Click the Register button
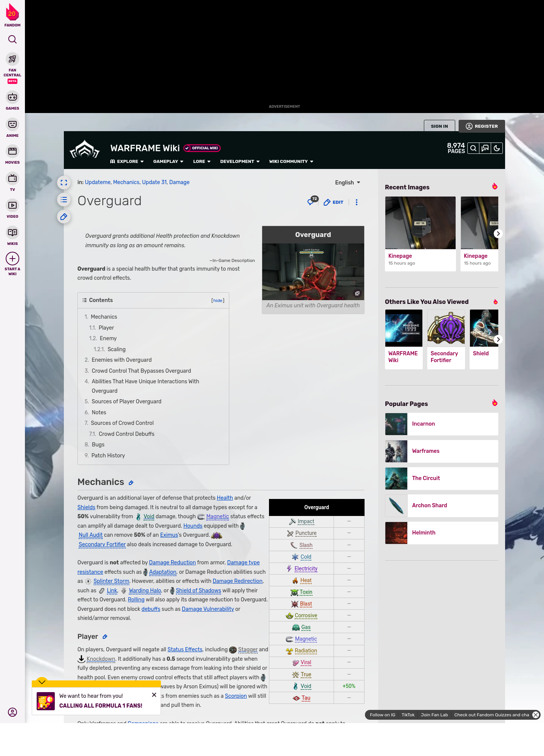The height and width of the screenshot is (756, 544). (482, 126)
